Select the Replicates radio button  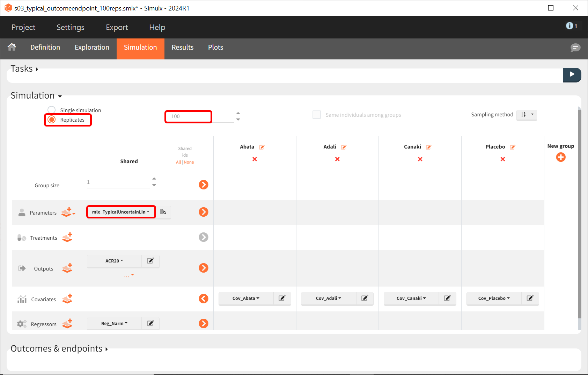(x=52, y=120)
